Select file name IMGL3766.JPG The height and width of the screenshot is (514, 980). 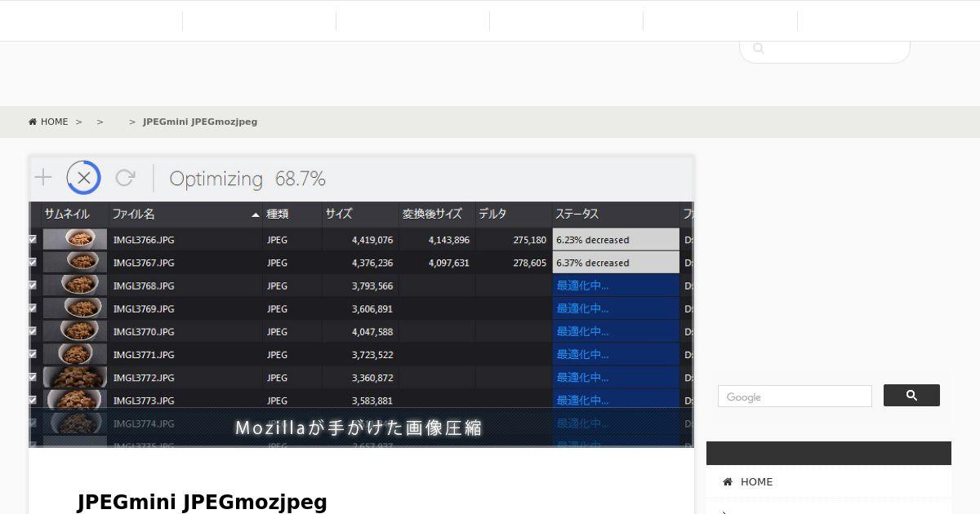click(x=144, y=240)
